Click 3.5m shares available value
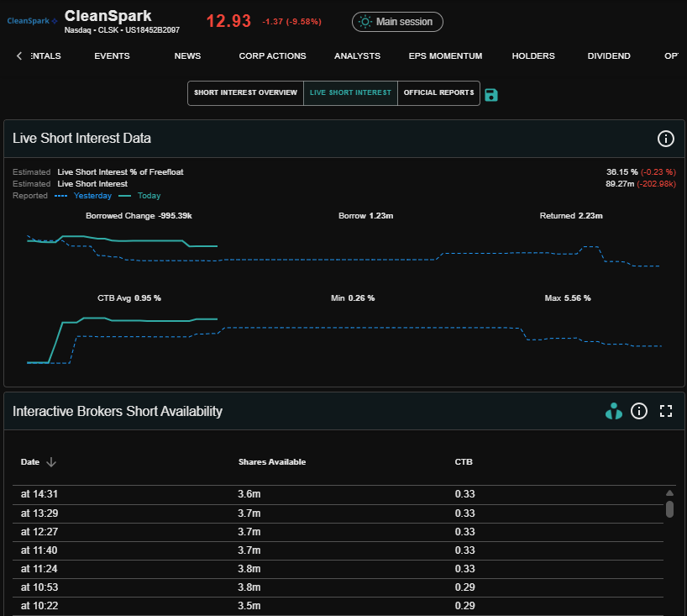Screen dimensions: 687x616 [249, 605]
